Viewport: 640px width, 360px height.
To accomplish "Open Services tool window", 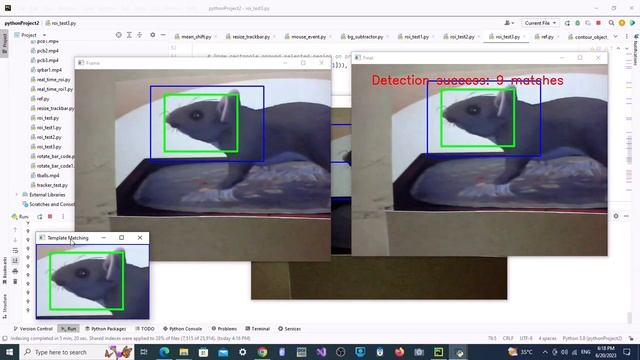I will [x=289, y=329].
